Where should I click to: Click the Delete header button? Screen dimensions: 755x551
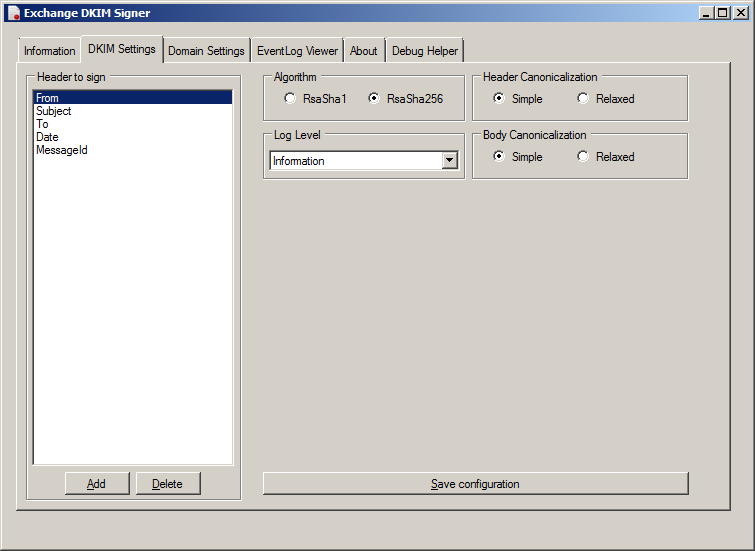click(168, 484)
